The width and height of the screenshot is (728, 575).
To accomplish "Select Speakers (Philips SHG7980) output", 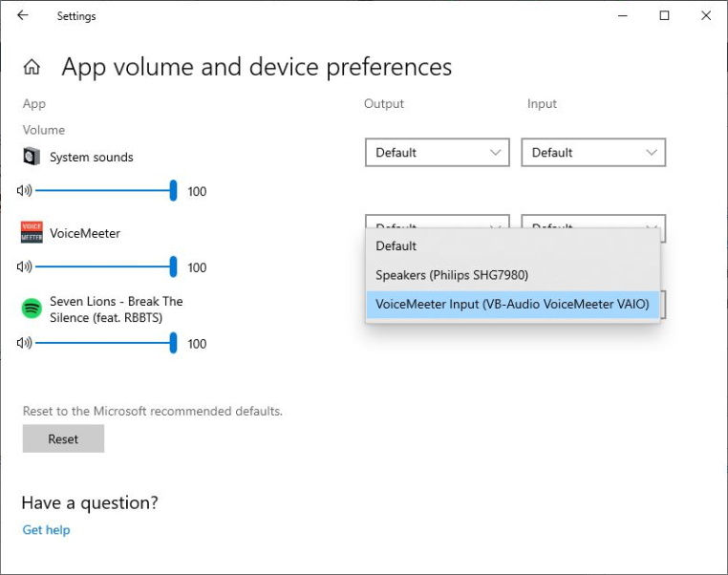I will tap(513, 275).
